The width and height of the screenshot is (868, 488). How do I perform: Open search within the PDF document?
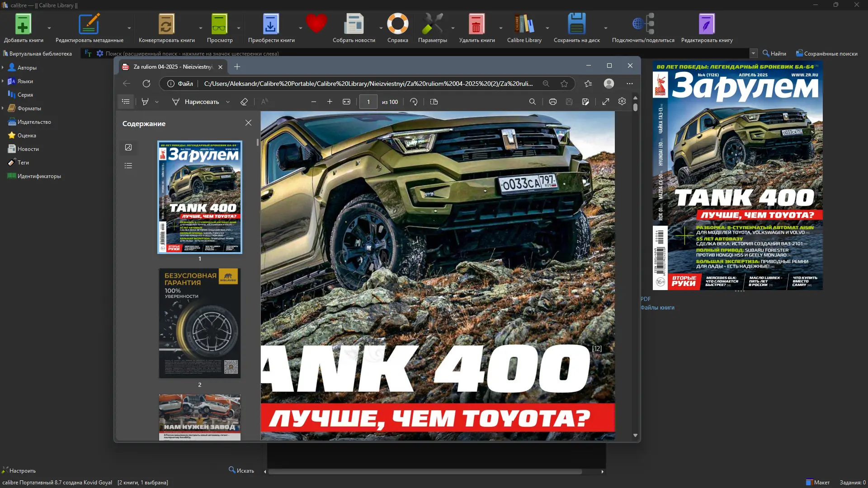[x=533, y=101]
